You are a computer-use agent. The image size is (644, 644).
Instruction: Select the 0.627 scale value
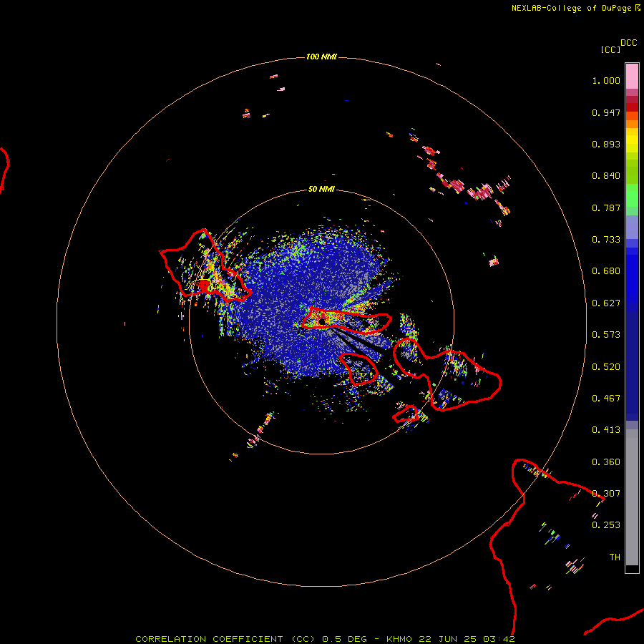click(x=606, y=303)
